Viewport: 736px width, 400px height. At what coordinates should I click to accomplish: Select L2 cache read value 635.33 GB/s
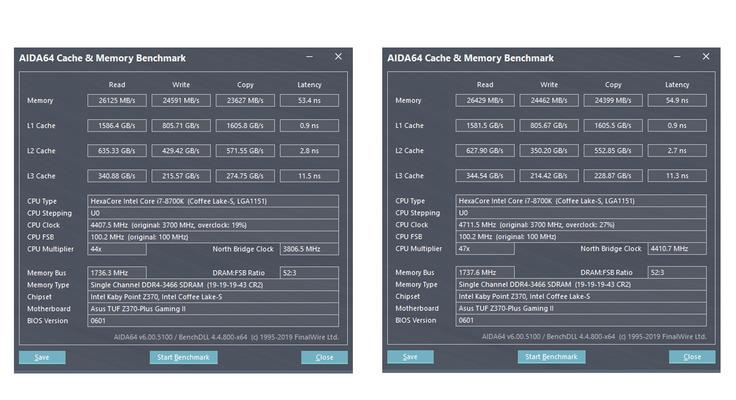pos(117,151)
